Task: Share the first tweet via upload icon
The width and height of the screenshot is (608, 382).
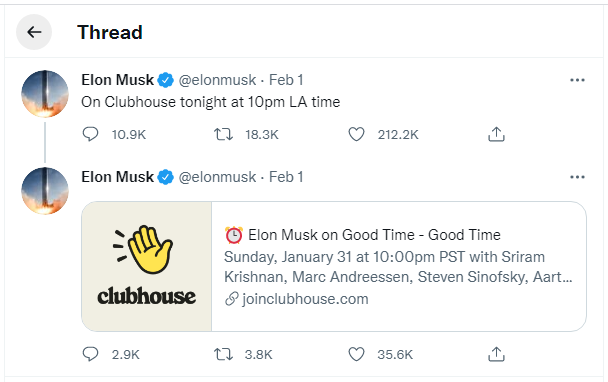Action: click(496, 134)
